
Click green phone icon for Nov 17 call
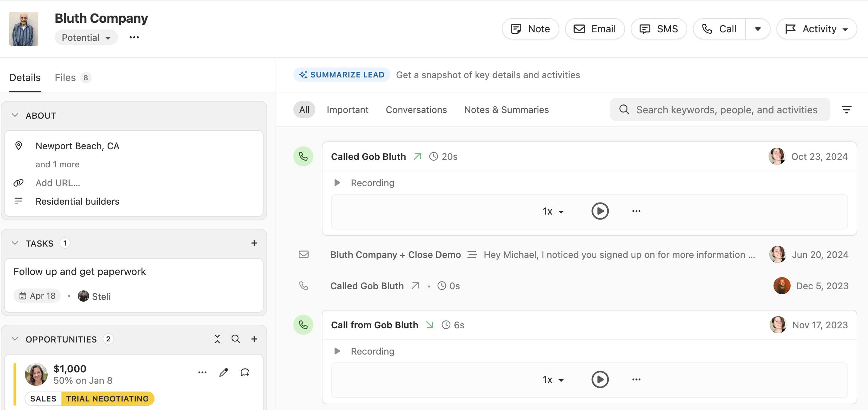pos(303,325)
